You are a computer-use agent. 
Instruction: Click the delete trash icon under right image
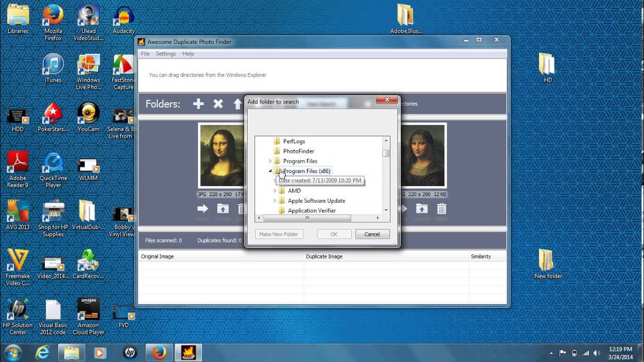pyautogui.click(x=441, y=208)
